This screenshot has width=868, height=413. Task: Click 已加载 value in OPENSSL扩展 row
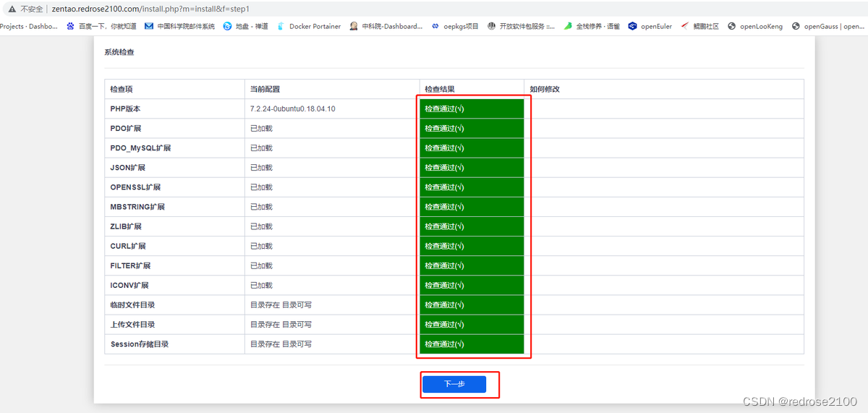[x=261, y=187]
